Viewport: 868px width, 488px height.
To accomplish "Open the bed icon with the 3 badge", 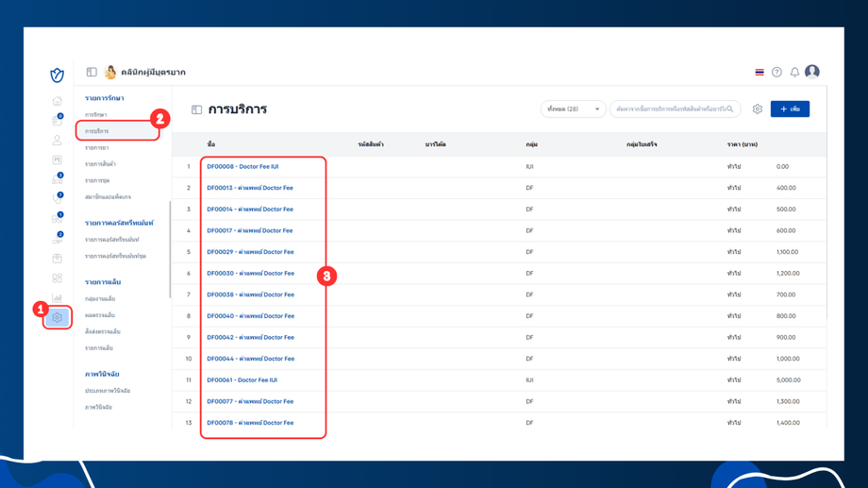I will 57,179.
